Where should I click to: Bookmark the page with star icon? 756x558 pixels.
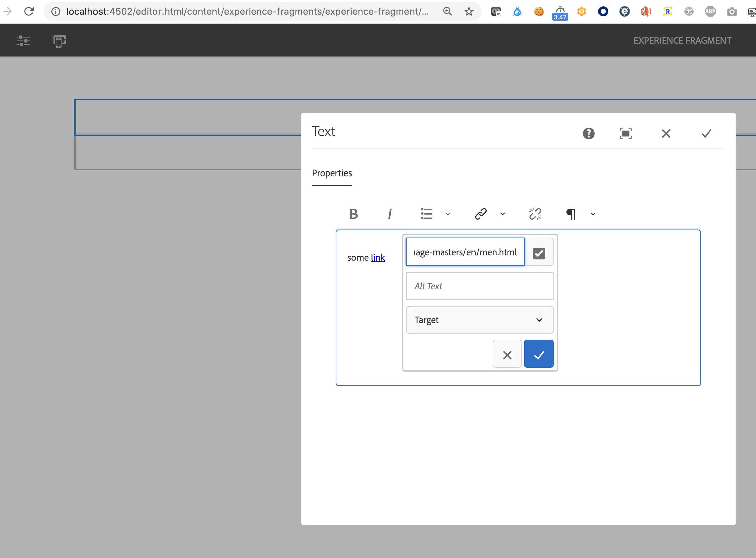click(469, 12)
